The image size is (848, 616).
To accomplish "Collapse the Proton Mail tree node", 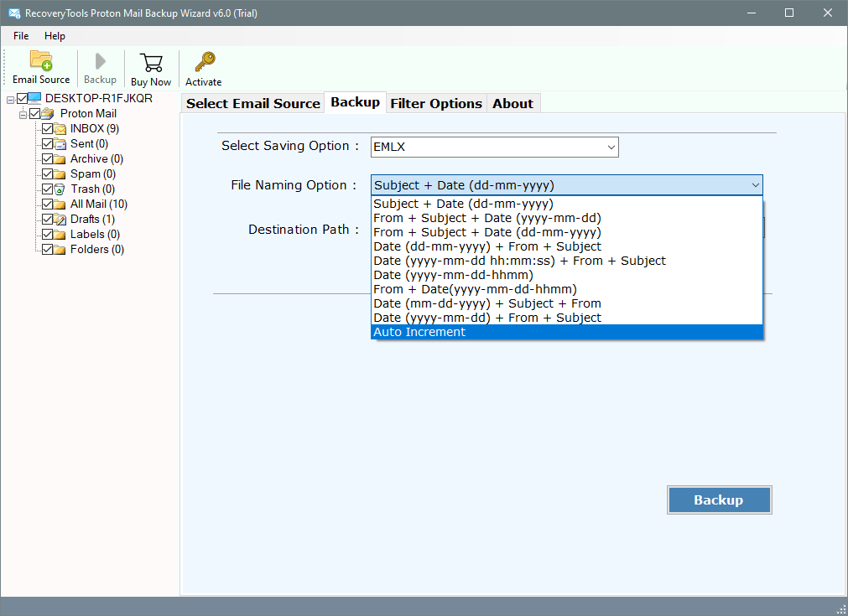I will (x=23, y=115).
